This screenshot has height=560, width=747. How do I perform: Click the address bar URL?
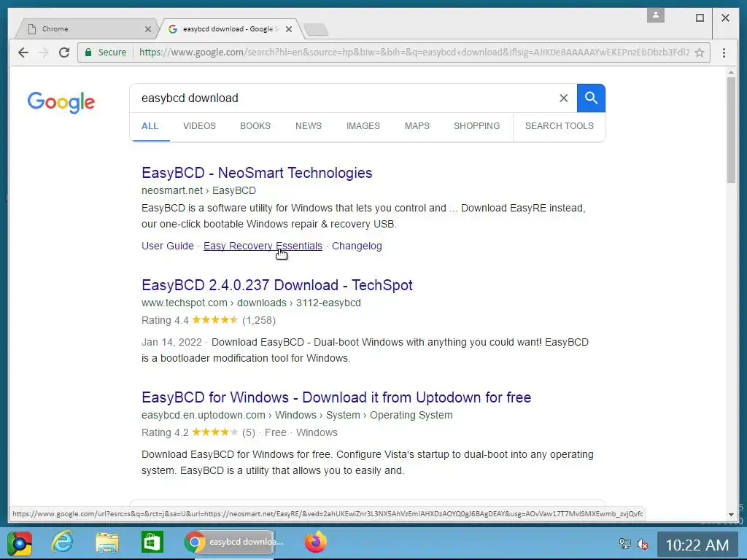tap(414, 52)
